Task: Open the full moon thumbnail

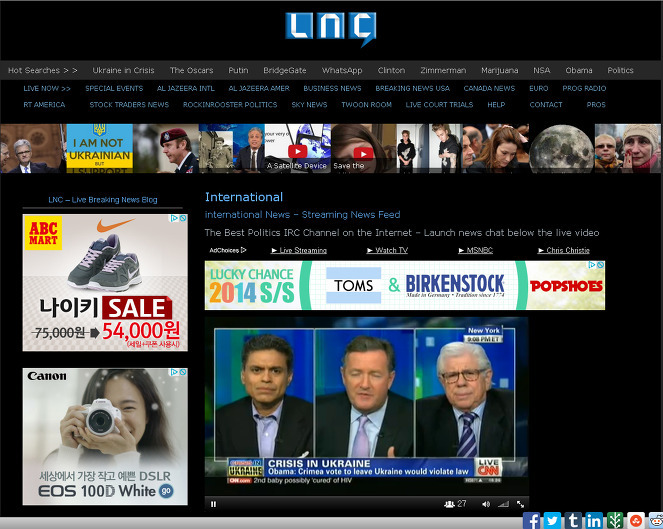Action: (562, 148)
